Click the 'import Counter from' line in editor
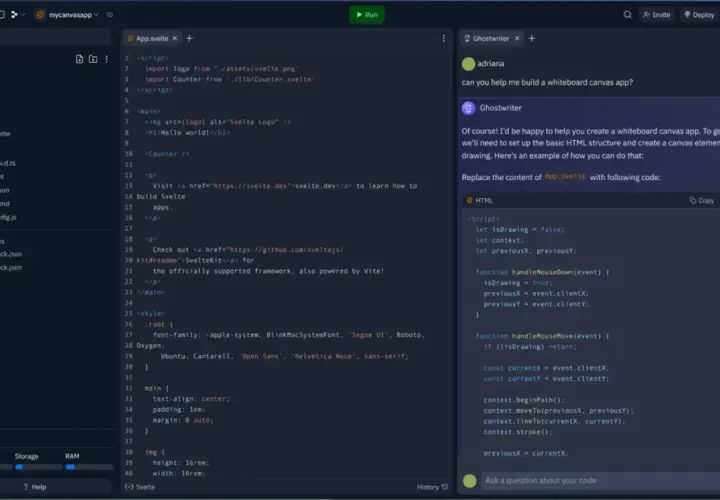 click(x=230, y=79)
